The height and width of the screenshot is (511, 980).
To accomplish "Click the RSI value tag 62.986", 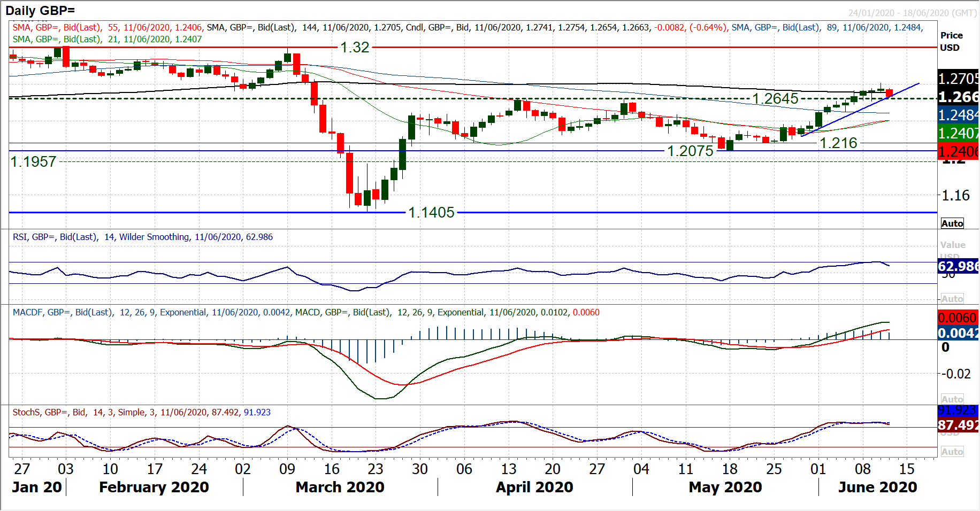I will pos(958,266).
